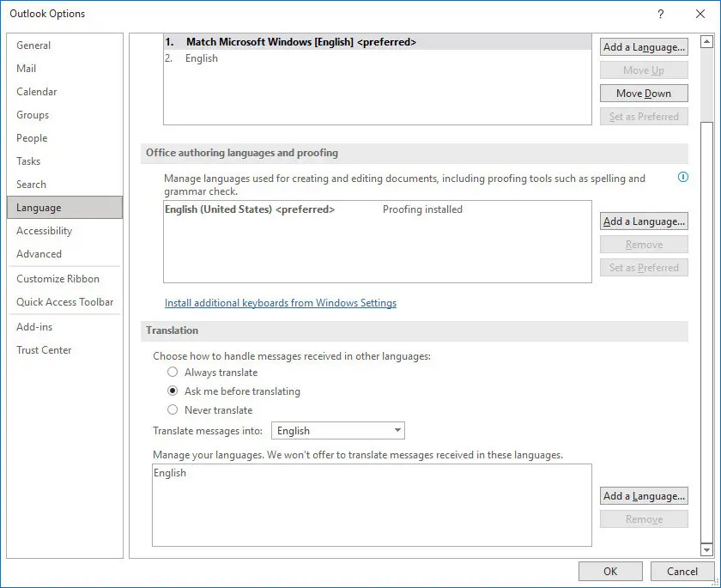Switch to the Mail settings category

27,69
